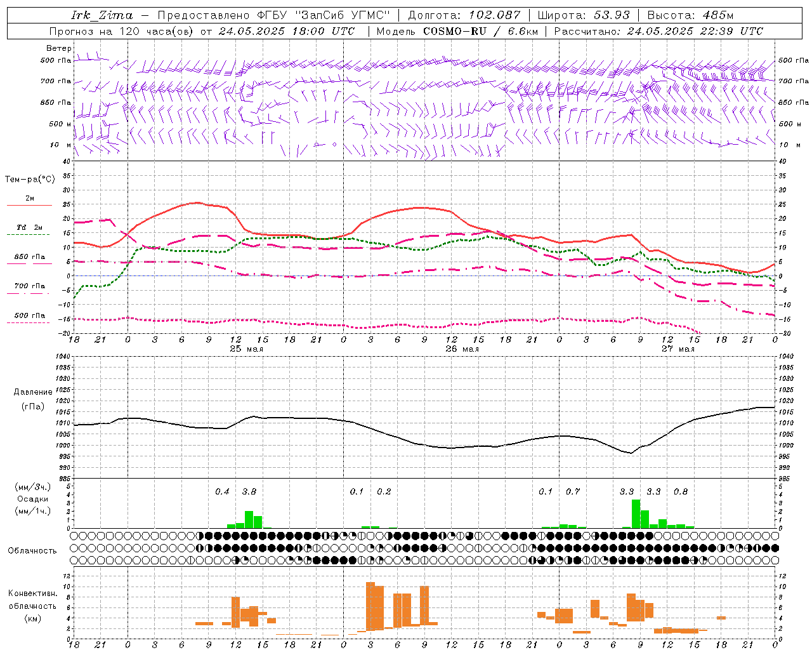Click the Ветер wind panel label
The image size is (812, 650).
59,48
